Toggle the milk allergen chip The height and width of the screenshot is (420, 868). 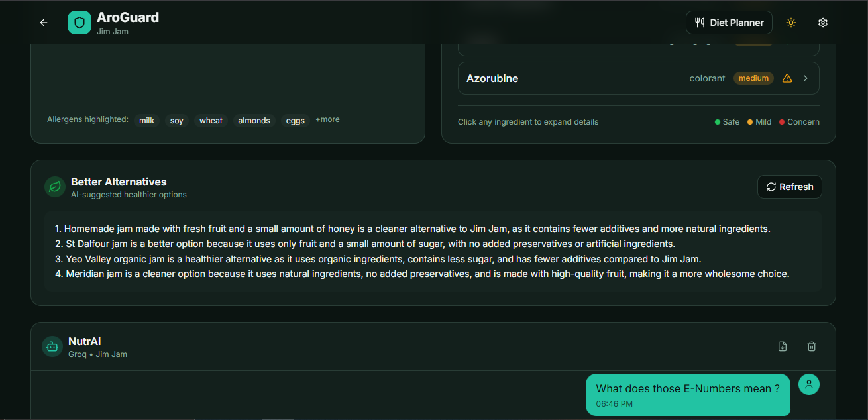[x=146, y=120]
